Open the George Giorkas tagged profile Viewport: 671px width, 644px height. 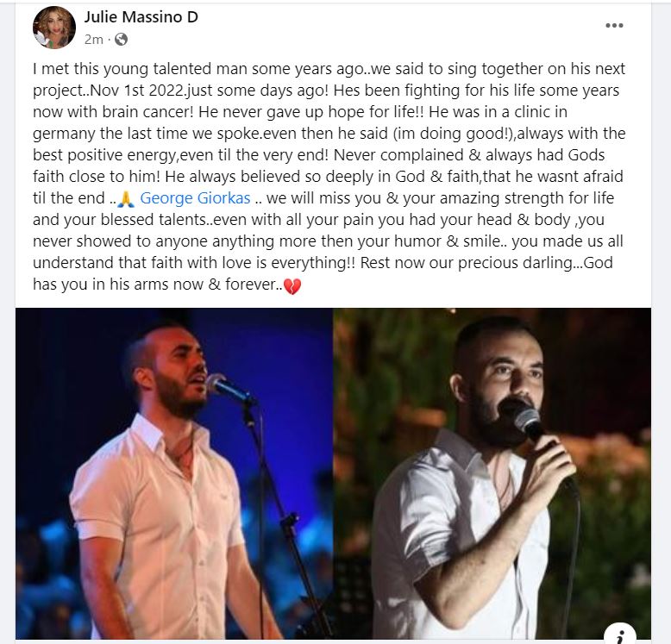(x=195, y=198)
